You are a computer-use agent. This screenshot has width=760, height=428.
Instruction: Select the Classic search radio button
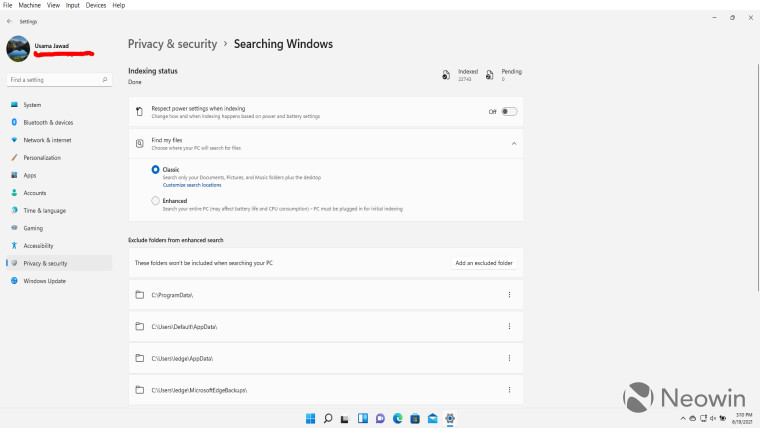[x=155, y=169]
